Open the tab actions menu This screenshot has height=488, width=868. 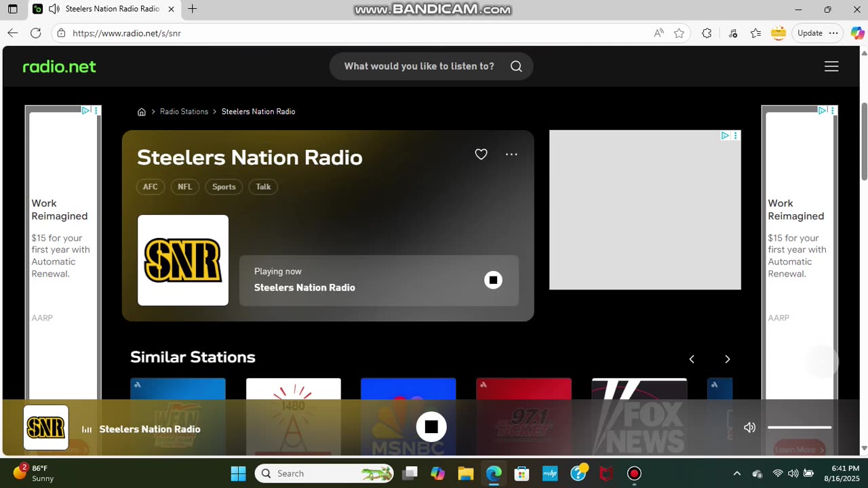coord(12,9)
